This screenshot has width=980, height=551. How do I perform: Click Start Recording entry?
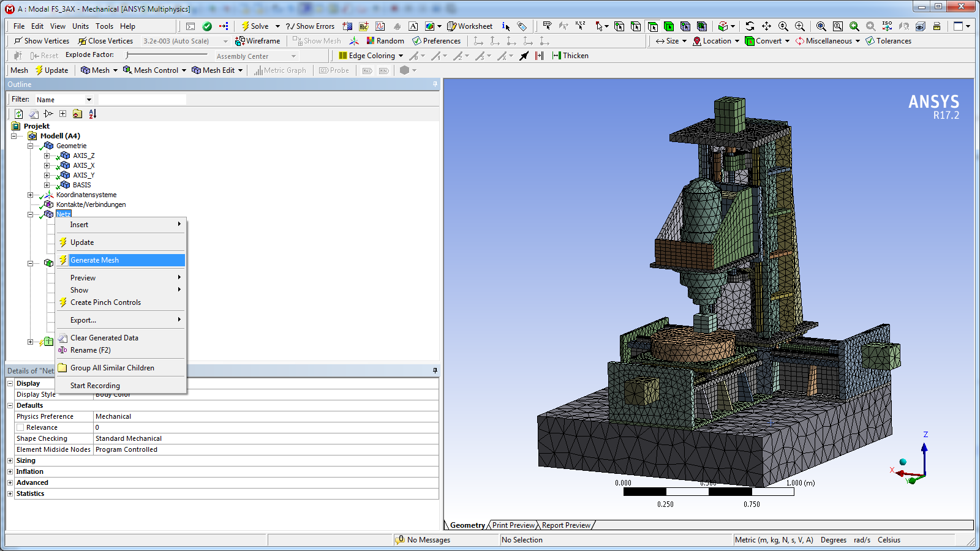point(121,386)
